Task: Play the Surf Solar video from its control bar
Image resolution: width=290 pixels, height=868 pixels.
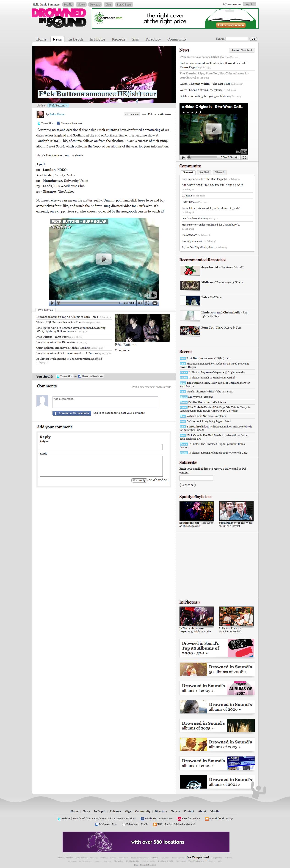Action: 52,303
